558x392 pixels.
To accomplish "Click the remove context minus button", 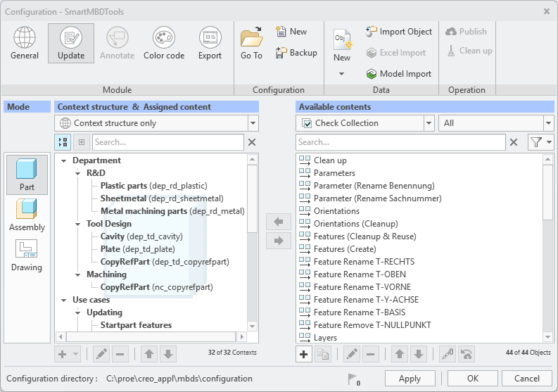I will [x=120, y=354].
